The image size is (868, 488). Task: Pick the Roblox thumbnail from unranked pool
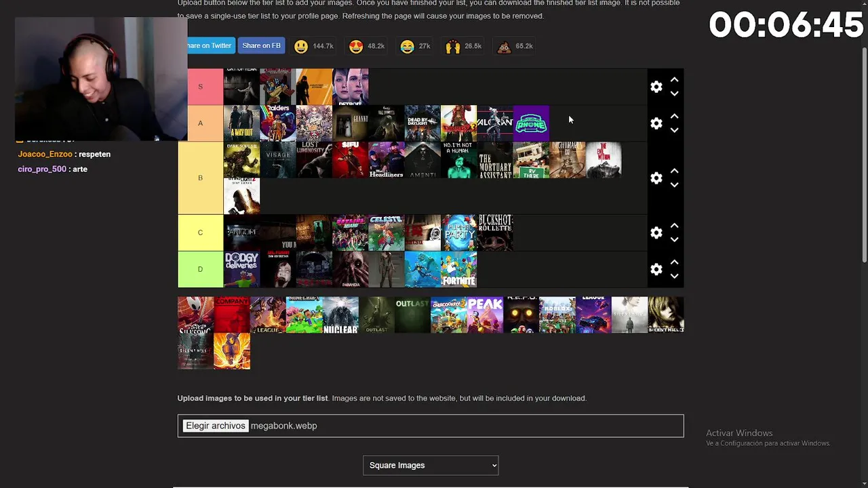coord(557,314)
